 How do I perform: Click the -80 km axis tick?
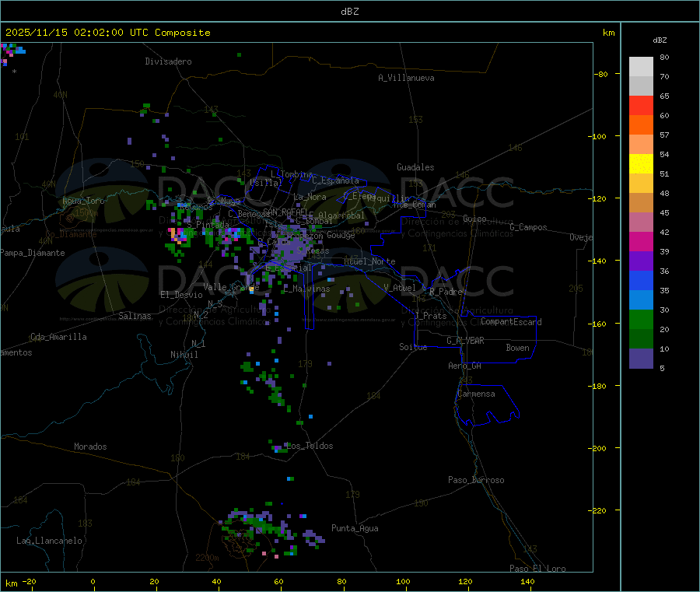(x=601, y=74)
